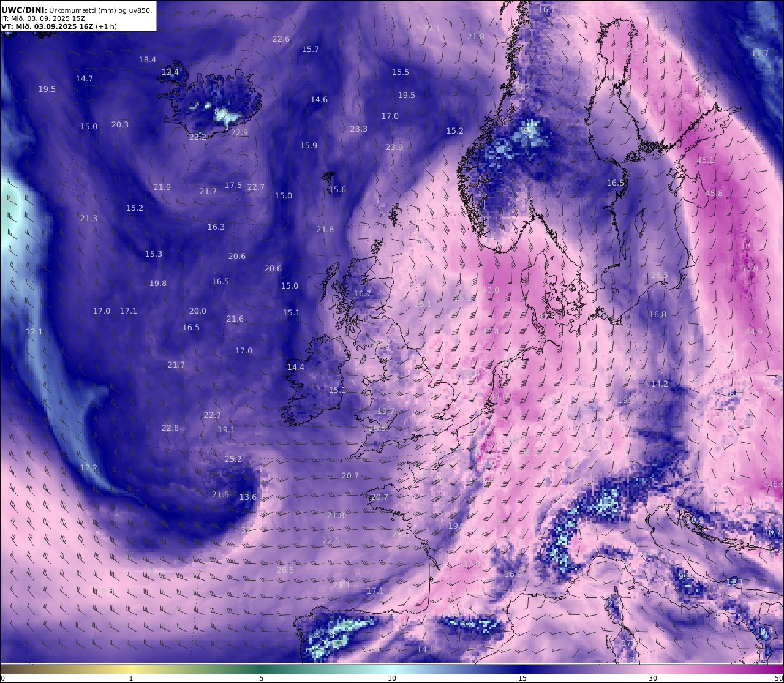Viewport: 784px width, 683px height.
Task: Click the colorbar tick label 15
Action: pyautogui.click(x=522, y=678)
